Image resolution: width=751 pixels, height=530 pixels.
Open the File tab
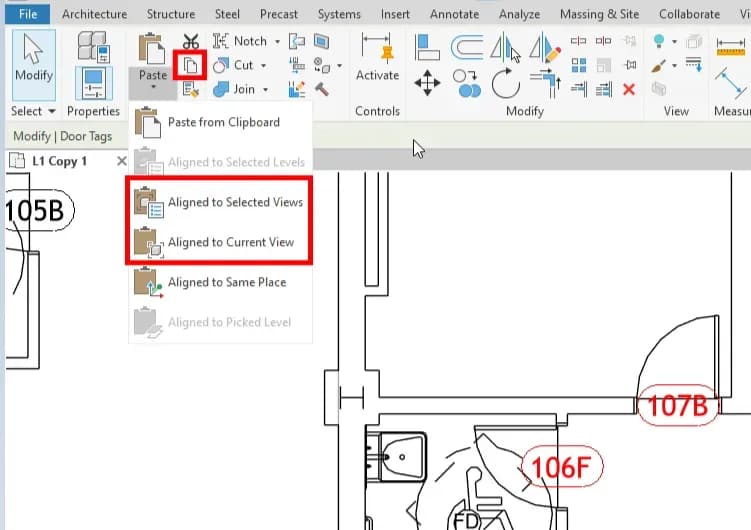(x=28, y=14)
